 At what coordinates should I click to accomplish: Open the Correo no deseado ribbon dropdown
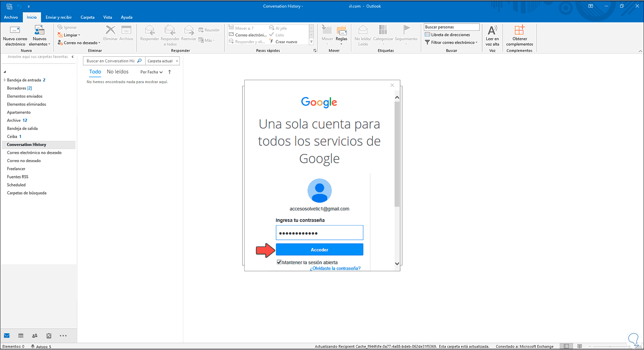coord(79,43)
